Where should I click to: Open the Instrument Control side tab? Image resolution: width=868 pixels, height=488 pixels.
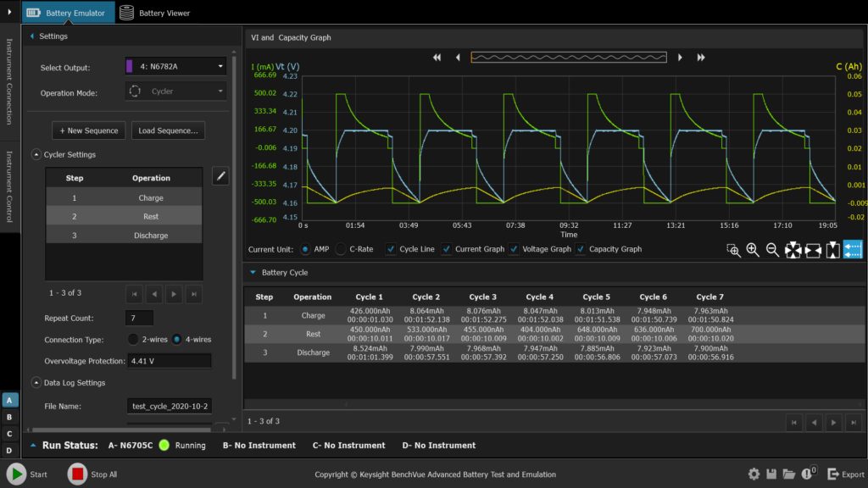(x=9, y=186)
